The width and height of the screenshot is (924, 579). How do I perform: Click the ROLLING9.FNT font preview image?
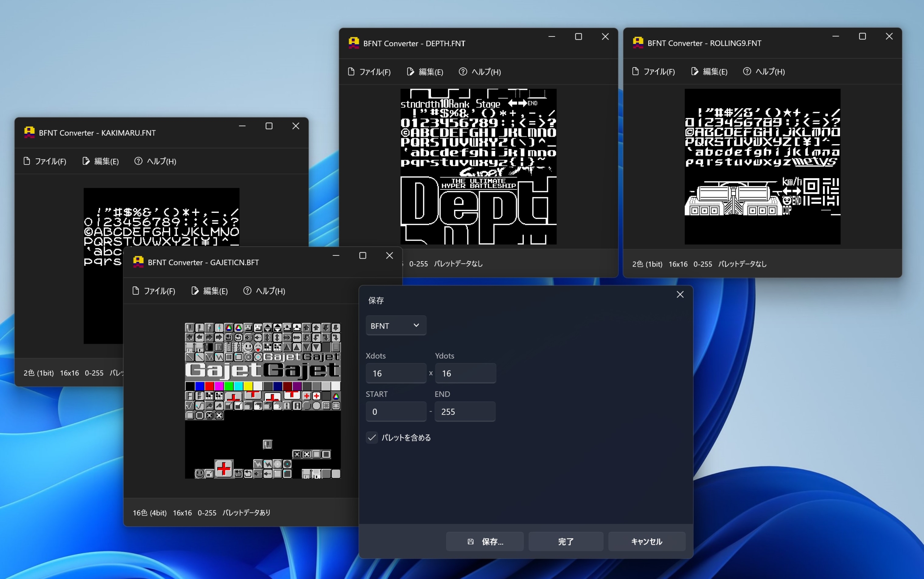pos(762,166)
